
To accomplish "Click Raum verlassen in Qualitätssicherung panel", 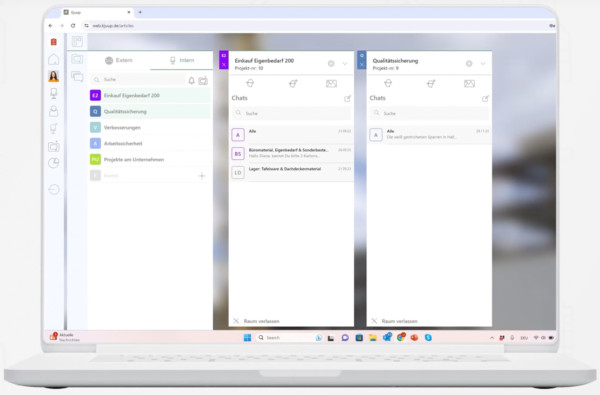I will 395,321.
